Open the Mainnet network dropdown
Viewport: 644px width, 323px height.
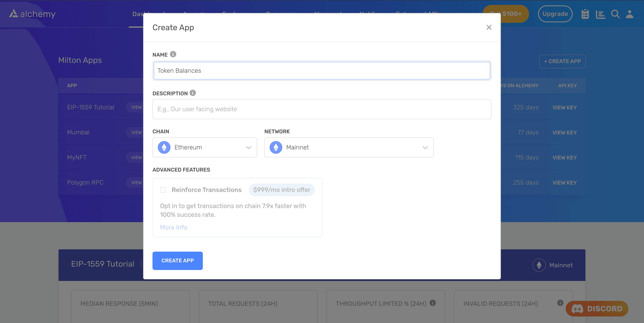[349, 147]
